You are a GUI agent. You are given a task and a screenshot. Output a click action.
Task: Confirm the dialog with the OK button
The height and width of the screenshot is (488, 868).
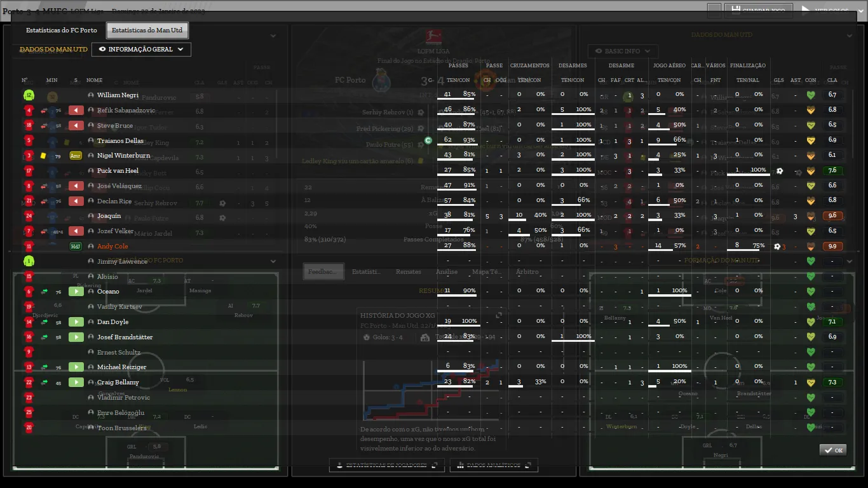pos(832,450)
